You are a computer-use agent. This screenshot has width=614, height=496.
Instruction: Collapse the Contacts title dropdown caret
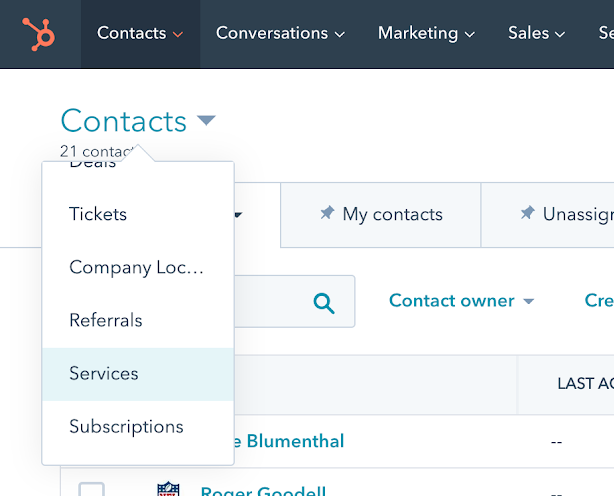[x=206, y=121]
